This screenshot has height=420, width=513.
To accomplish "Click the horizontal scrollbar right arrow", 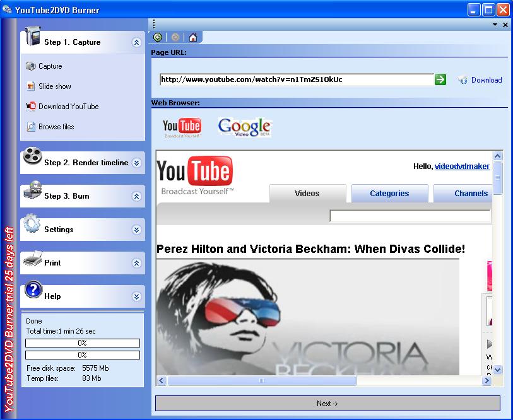I will tap(487, 380).
